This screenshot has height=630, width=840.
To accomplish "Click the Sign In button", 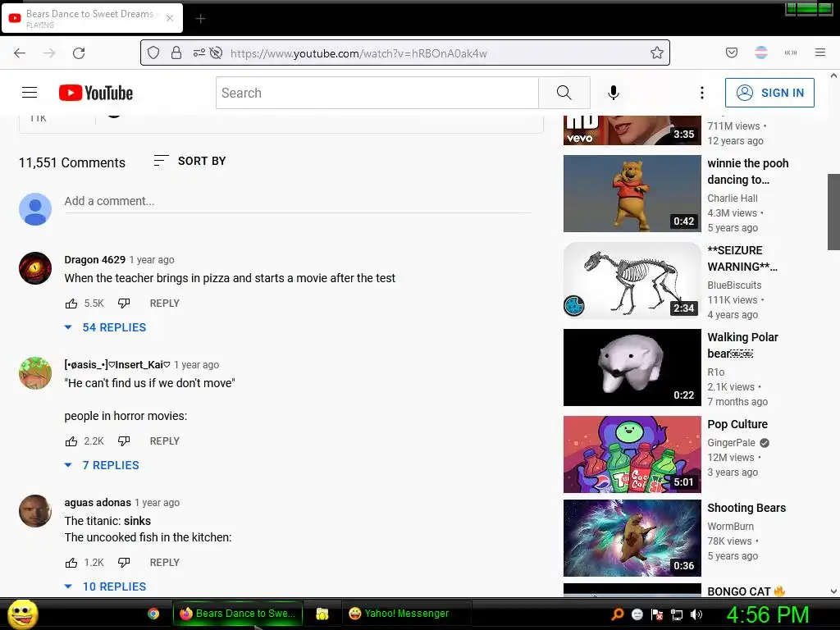I will click(769, 93).
